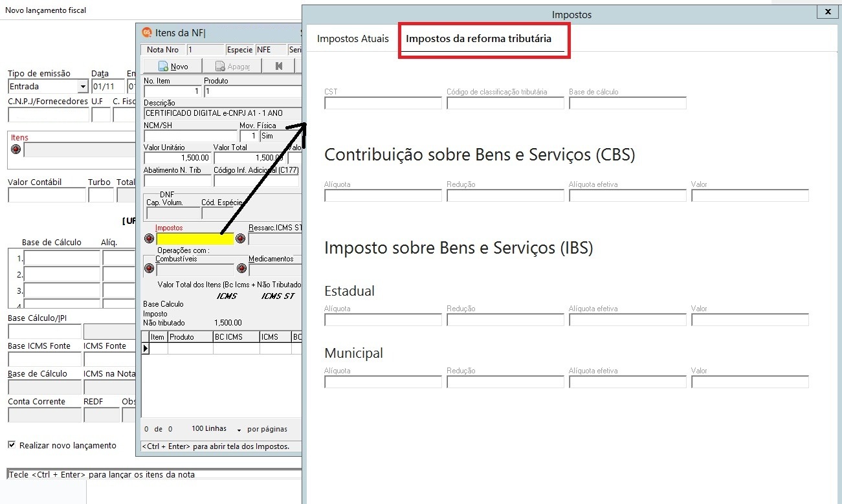Click the Valor Unitário field
The image size is (842, 504).
tap(177, 158)
